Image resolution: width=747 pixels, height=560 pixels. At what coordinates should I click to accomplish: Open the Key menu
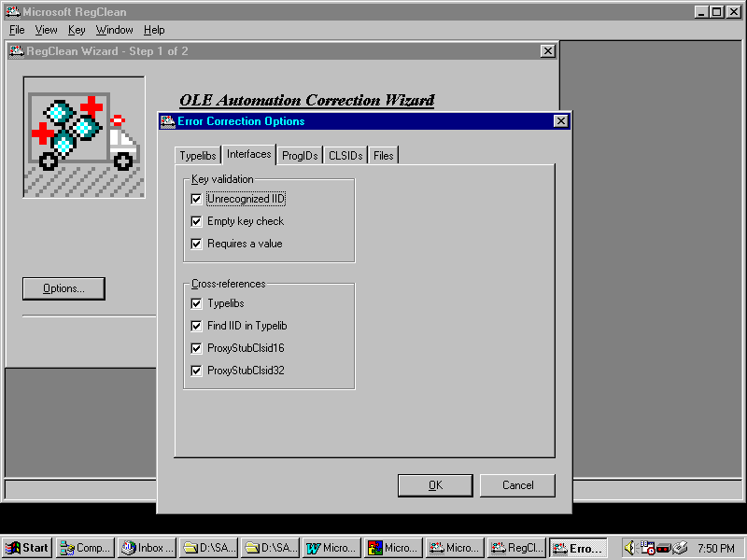click(77, 30)
